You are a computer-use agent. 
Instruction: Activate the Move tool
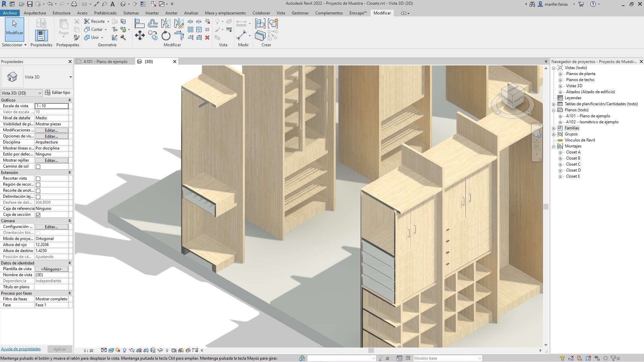[x=140, y=36]
